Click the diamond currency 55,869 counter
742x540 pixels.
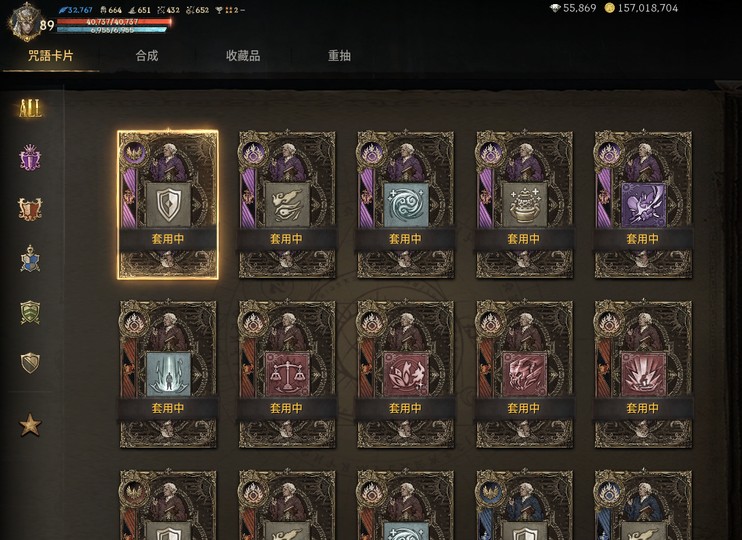[x=573, y=8]
